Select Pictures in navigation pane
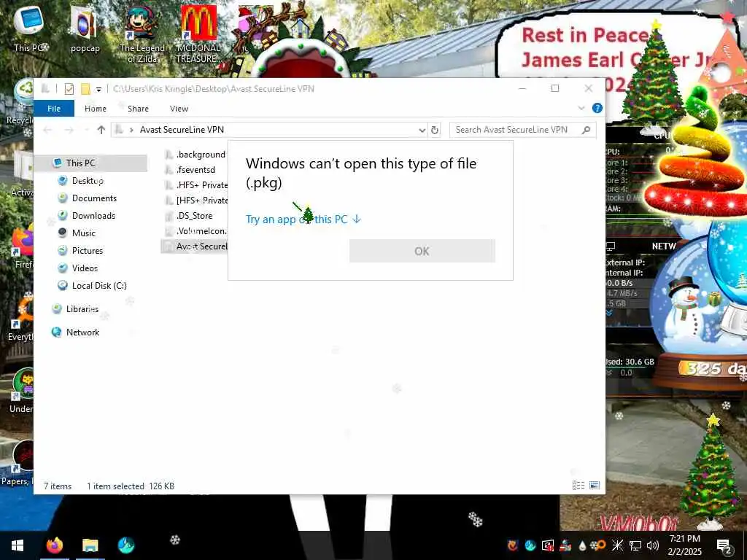The width and height of the screenshot is (747, 560). [x=88, y=251]
